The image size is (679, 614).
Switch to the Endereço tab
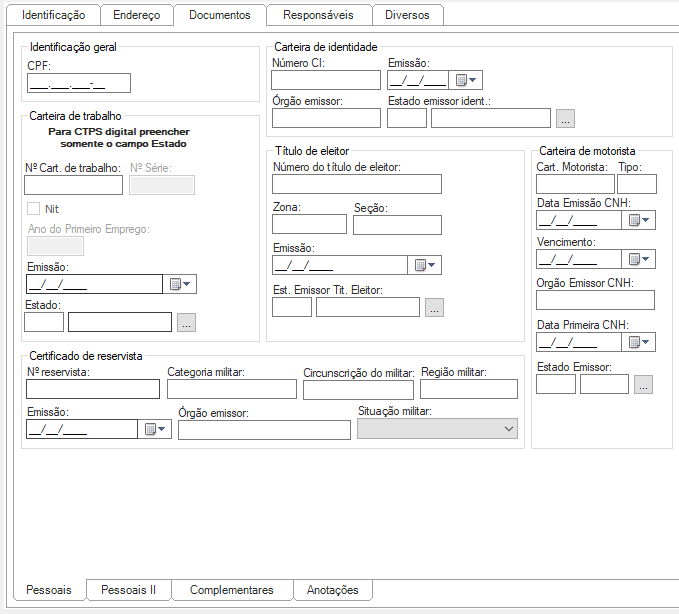click(136, 15)
